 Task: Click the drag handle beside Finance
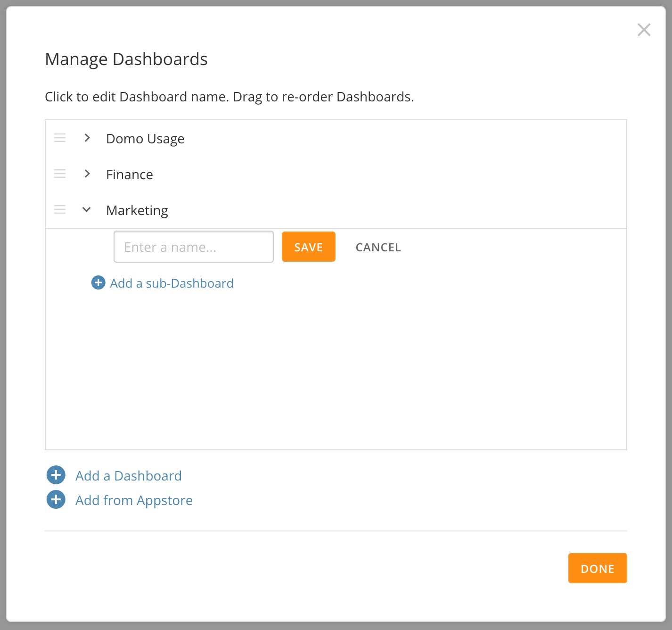coord(60,174)
